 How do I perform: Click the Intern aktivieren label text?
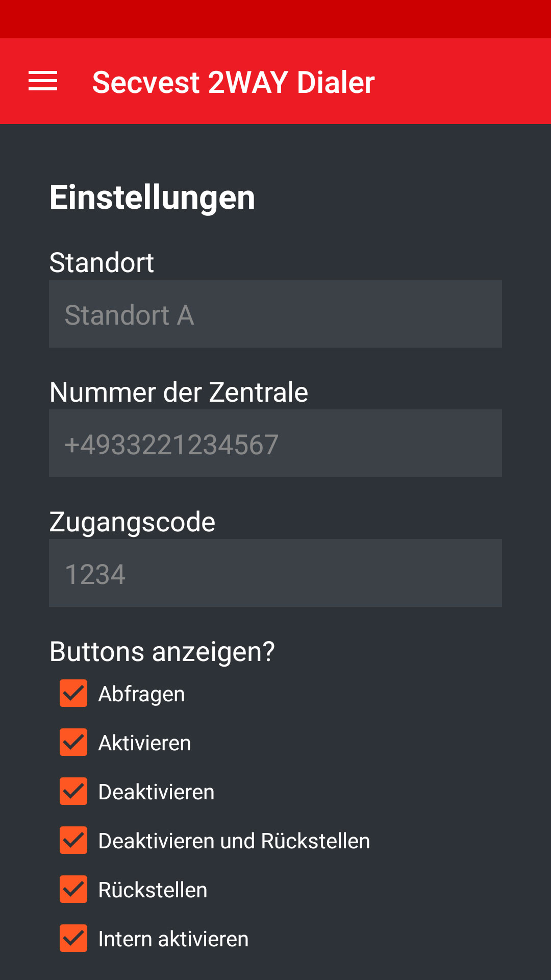point(173,939)
